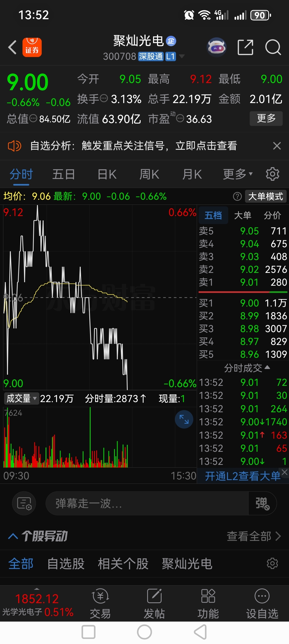The height and width of the screenshot is (644, 289).
Task: Collapse the 个股异动 section chevron
Action: (x=13, y=536)
